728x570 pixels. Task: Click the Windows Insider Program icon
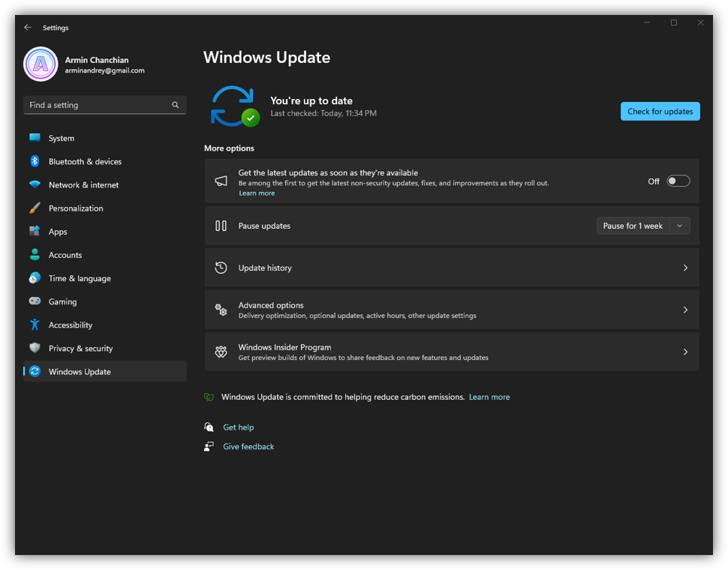click(221, 352)
